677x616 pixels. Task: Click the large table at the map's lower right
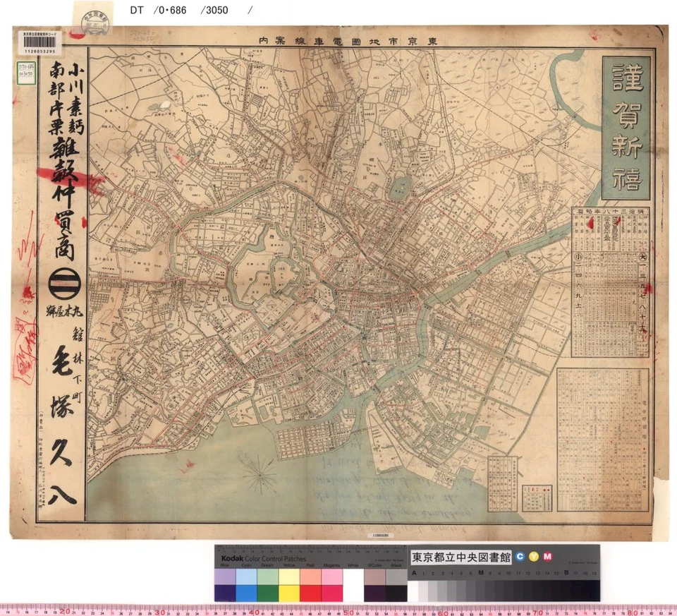coord(603,440)
